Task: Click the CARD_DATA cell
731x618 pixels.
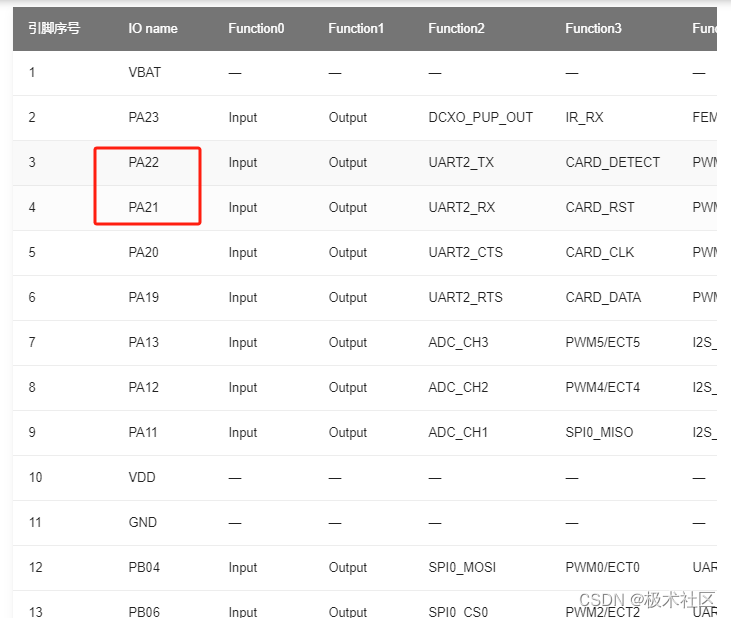Action: click(603, 297)
